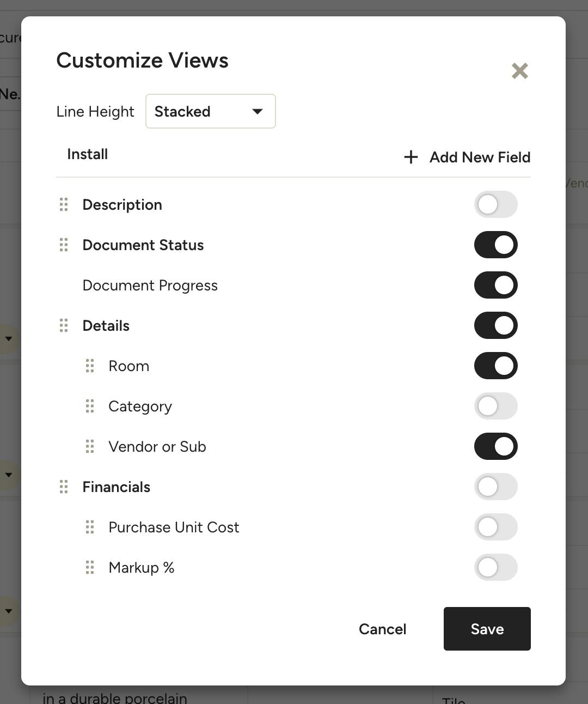Click the drag handle beside Financials
This screenshot has width=588, height=704.
click(64, 487)
